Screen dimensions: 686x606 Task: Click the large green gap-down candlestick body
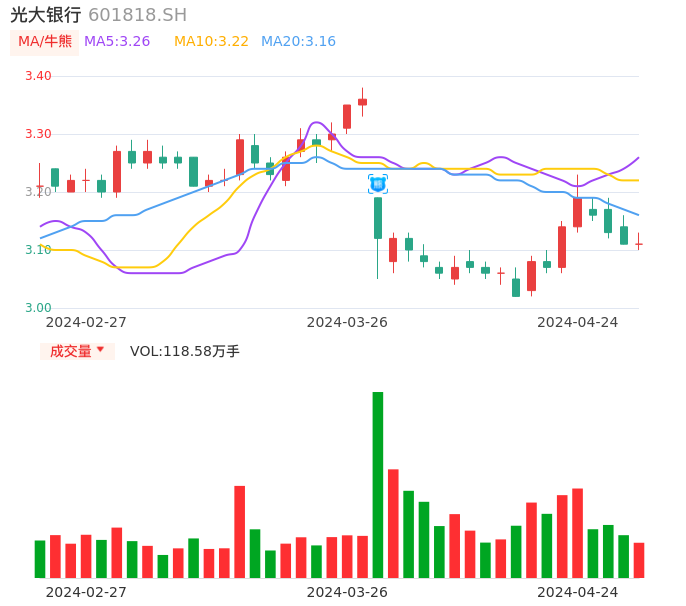[x=378, y=218]
